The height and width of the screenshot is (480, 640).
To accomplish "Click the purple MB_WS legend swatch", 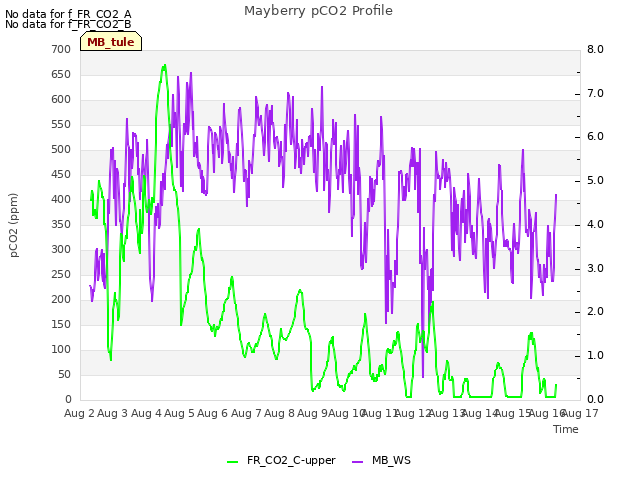I will coord(357,462).
